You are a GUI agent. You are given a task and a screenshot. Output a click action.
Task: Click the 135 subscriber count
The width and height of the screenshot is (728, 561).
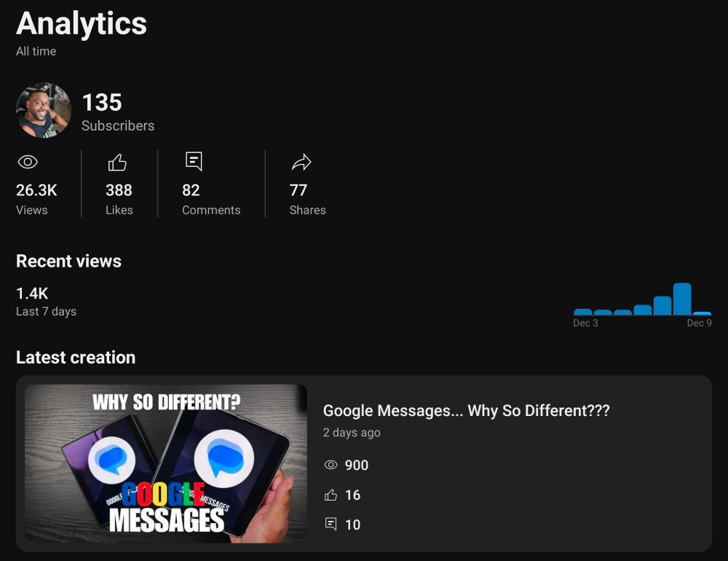pos(102,102)
